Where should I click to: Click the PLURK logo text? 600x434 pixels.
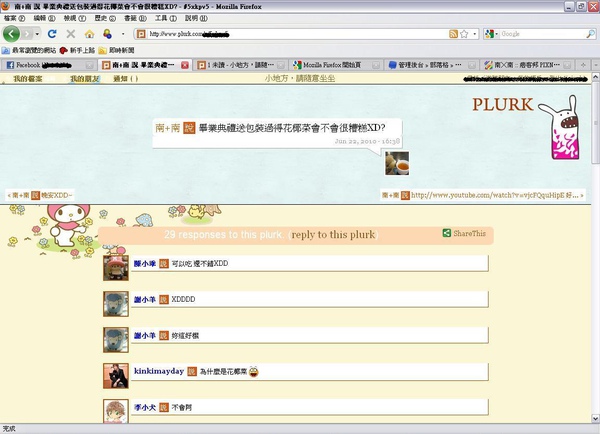(503, 104)
